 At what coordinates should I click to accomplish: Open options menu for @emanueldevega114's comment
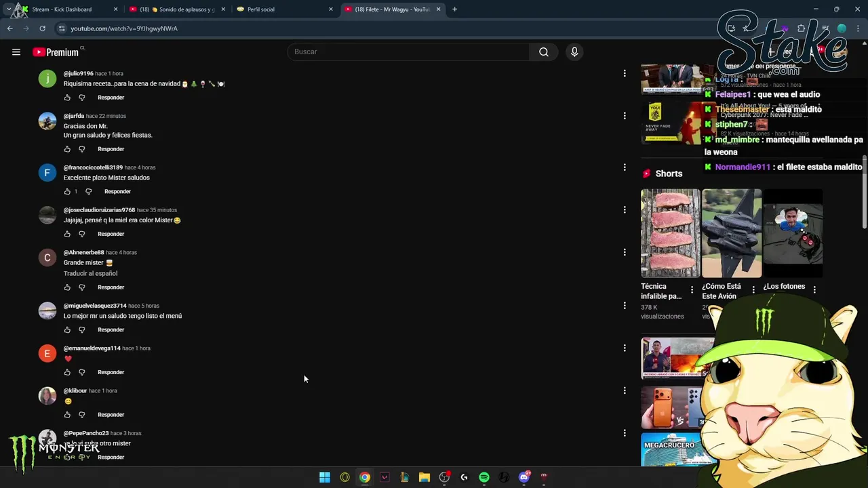coord(625,348)
